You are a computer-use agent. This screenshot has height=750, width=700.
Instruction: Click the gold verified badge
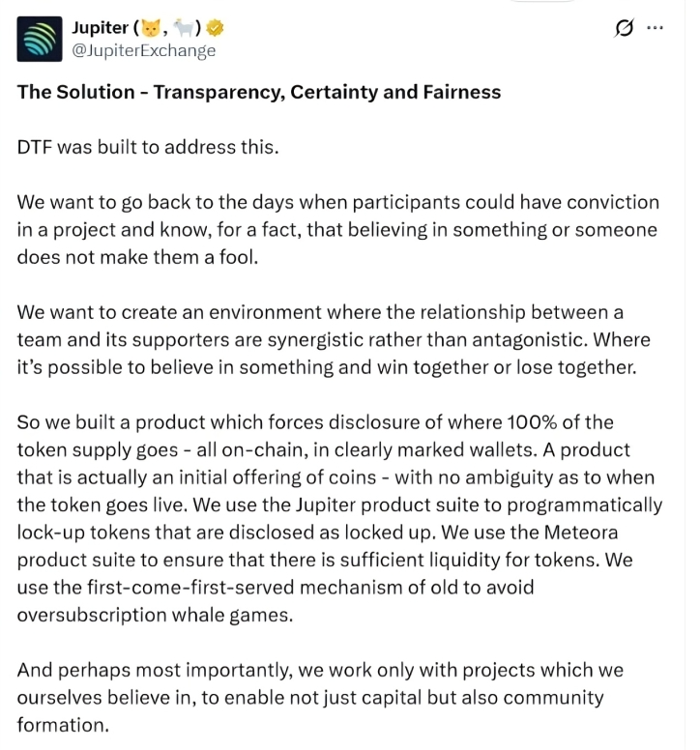click(213, 28)
